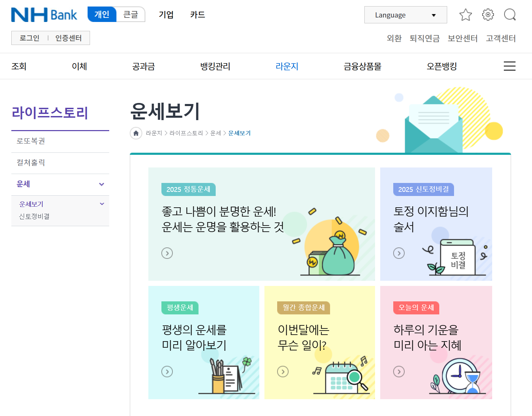The height and width of the screenshot is (416, 532).
Task: Open the 뱅킹관리 main menu
Action: [215, 66]
